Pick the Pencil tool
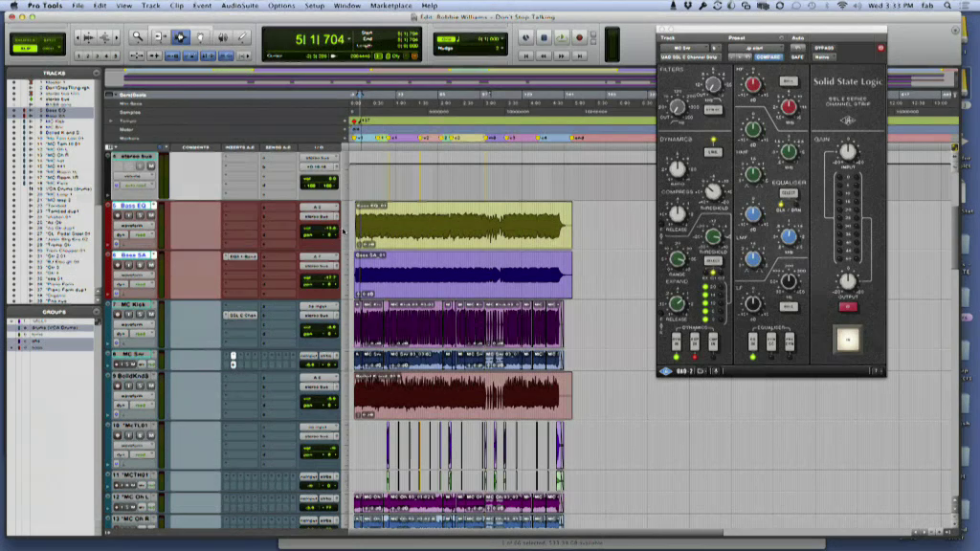Image resolution: width=980 pixels, height=551 pixels. 242,37
